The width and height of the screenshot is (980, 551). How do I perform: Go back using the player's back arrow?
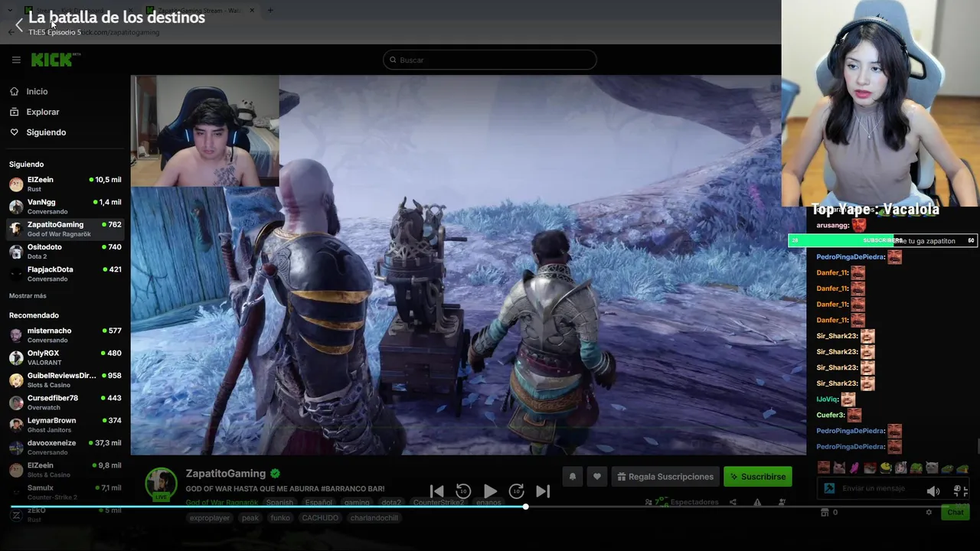coord(19,25)
